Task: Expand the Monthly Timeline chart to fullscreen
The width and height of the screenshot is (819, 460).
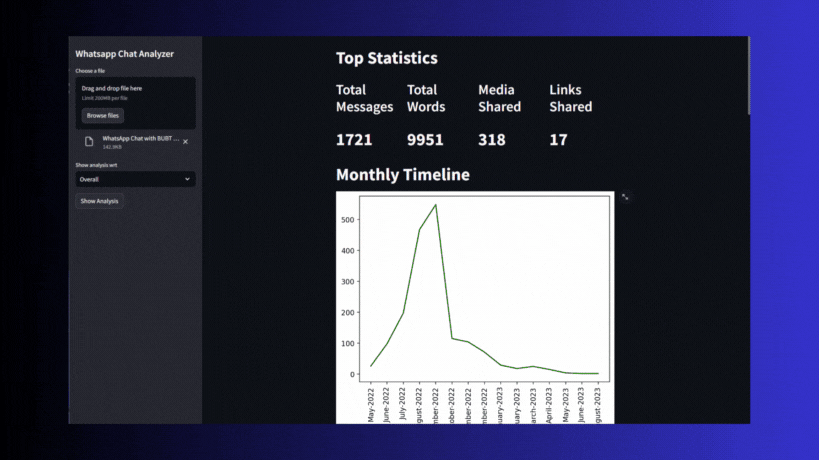Action: point(625,197)
